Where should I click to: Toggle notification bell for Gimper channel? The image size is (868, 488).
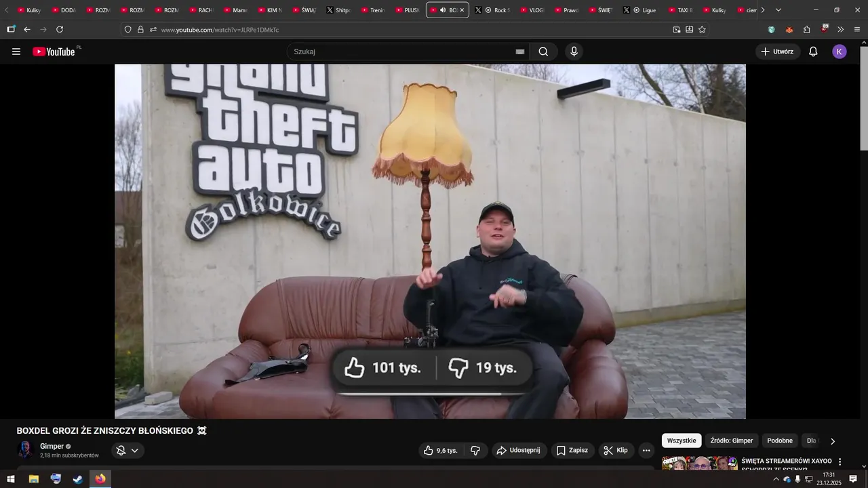[x=121, y=450]
